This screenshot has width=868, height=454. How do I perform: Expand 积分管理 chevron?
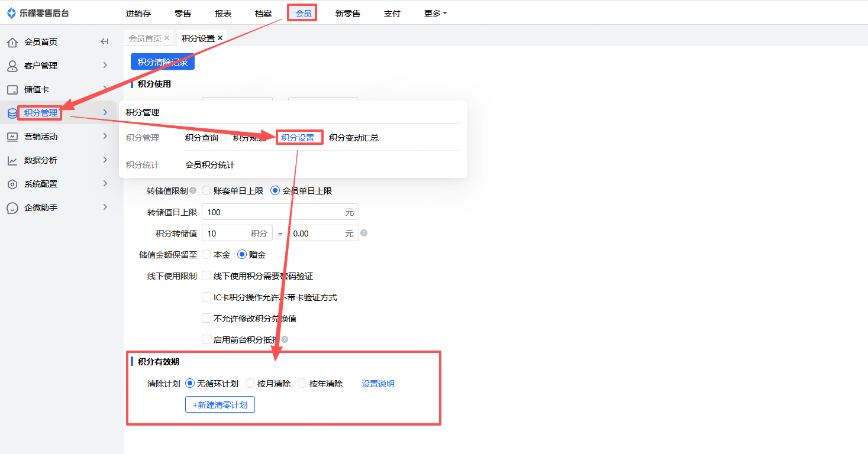pyautogui.click(x=105, y=112)
